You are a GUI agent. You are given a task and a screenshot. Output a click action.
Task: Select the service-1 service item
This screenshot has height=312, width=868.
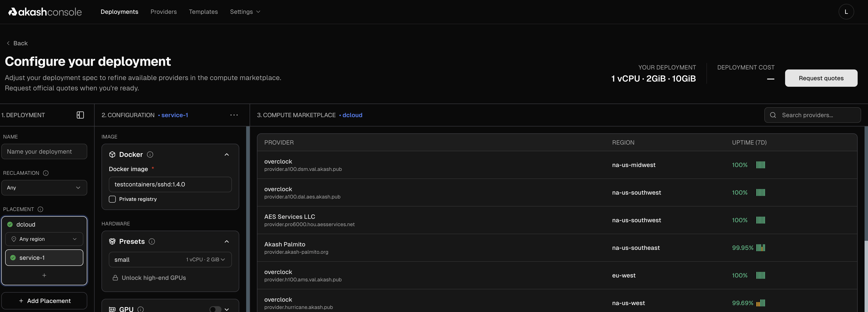pyautogui.click(x=44, y=258)
